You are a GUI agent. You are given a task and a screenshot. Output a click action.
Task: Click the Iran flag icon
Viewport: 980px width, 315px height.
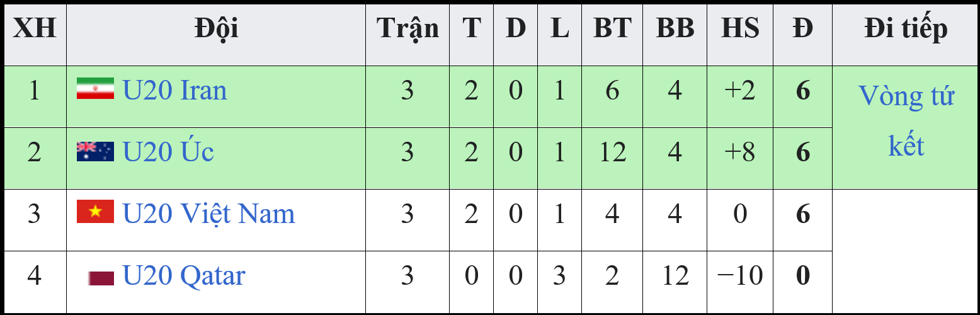(x=95, y=89)
